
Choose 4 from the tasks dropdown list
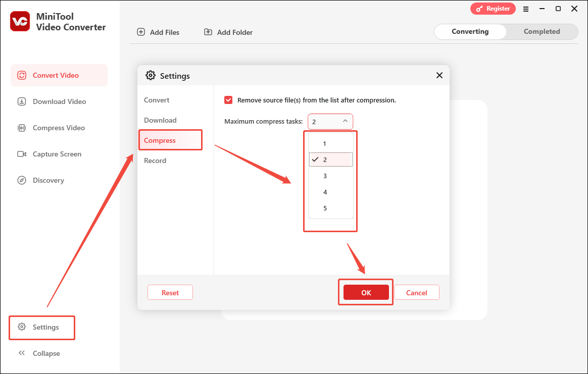tap(324, 192)
